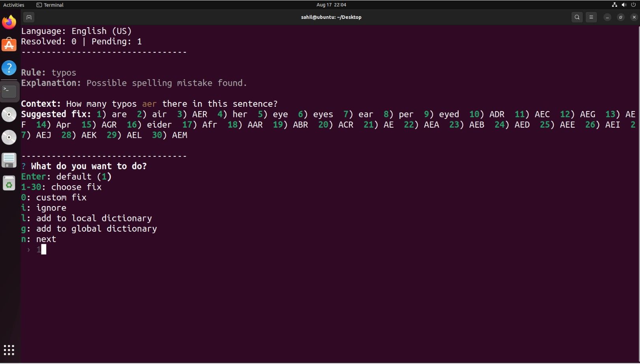Open the Activities menu
The height and width of the screenshot is (364, 640).
click(14, 5)
